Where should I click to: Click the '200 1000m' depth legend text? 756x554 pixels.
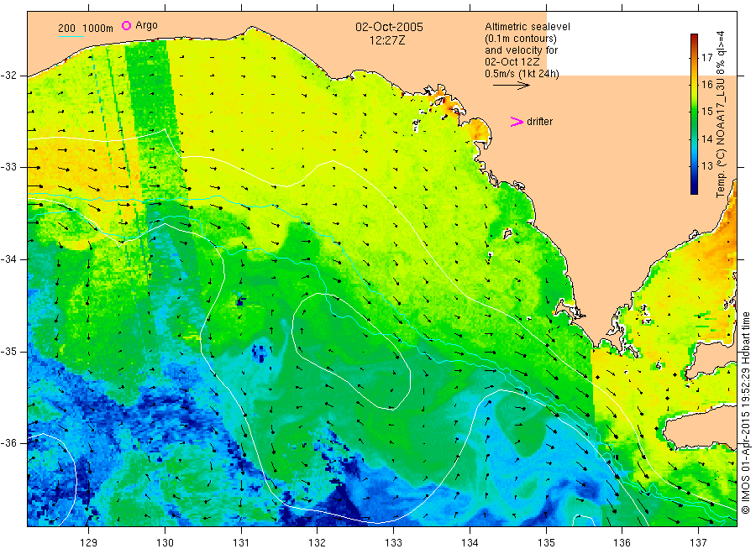click(x=86, y=29)
